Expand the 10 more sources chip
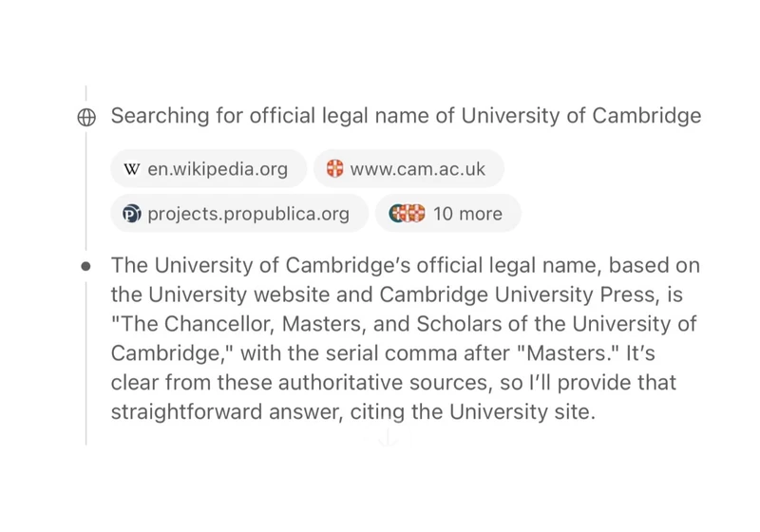The image size is (760, 532). coord(447,213)
